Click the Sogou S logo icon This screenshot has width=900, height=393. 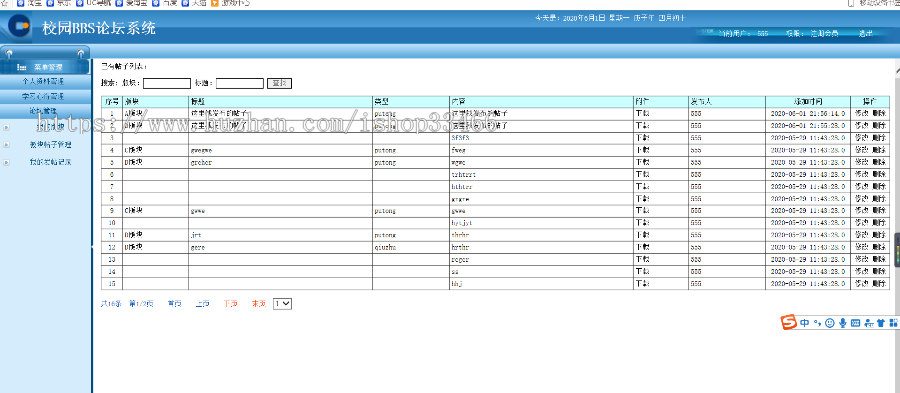pos(789,323)
